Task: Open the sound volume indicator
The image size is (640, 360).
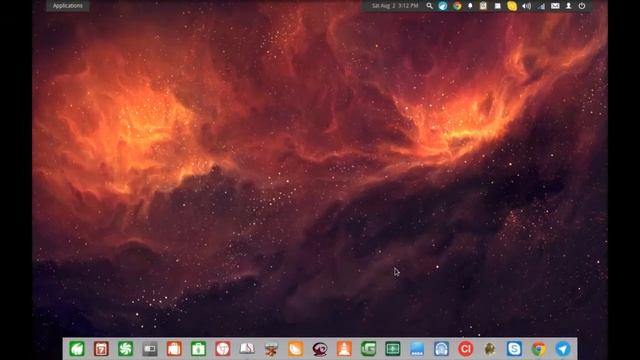Action: coord(527,6)
